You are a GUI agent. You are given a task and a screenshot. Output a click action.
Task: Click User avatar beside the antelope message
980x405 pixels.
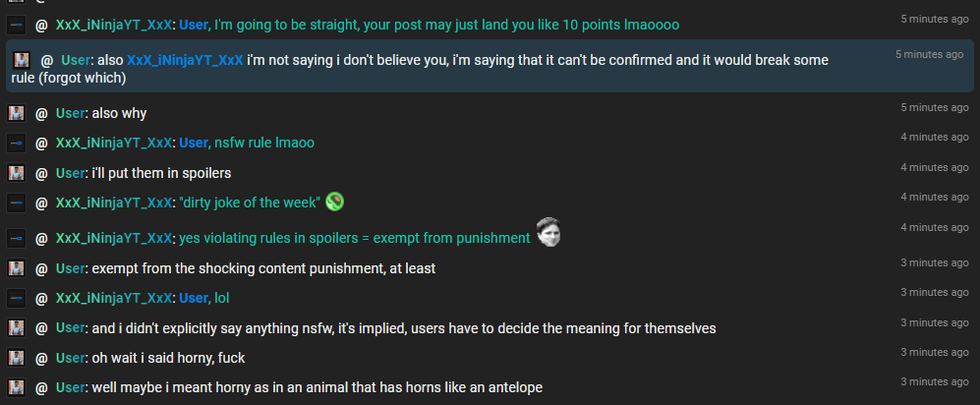(17, 387)
